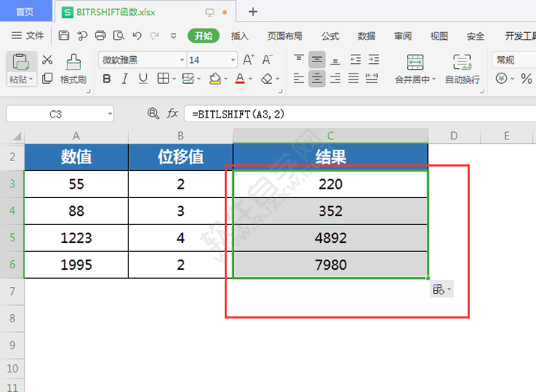Expand the Paste options arrow
Viewport: 536px width, 392px height.
click(x=31, y=79)
